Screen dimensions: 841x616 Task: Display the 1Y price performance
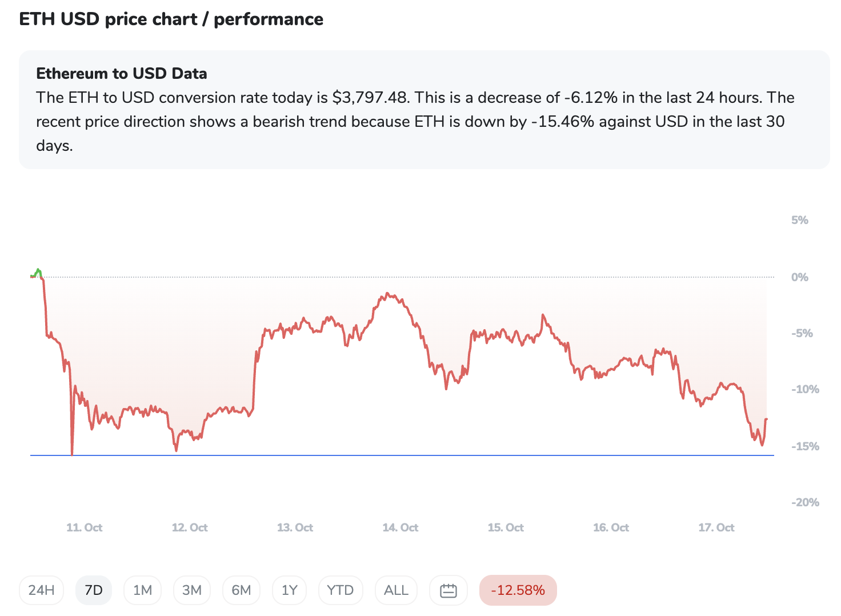coord(290,590)
